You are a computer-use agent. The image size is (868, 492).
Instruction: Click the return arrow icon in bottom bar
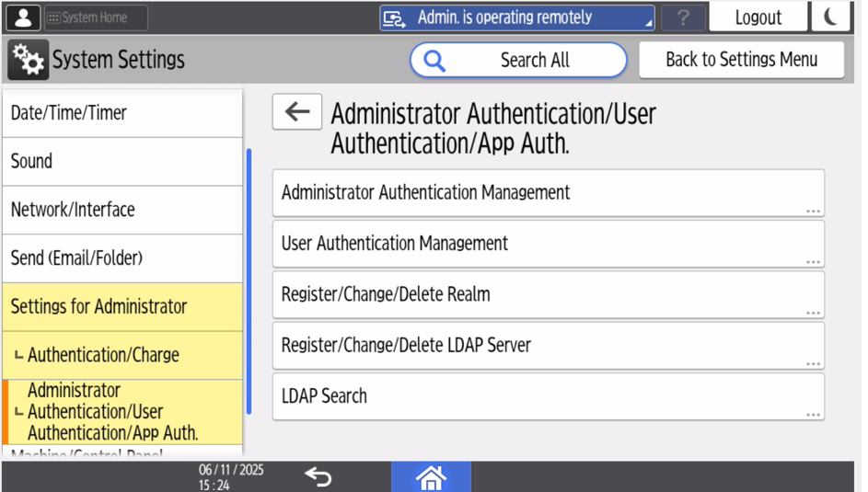318,476
